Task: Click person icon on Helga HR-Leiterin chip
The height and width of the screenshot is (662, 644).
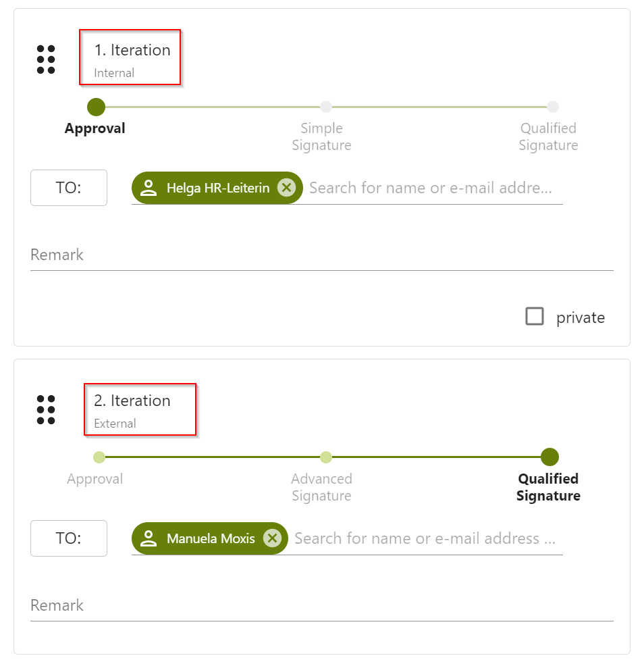Action: click(x=149, y=188)
